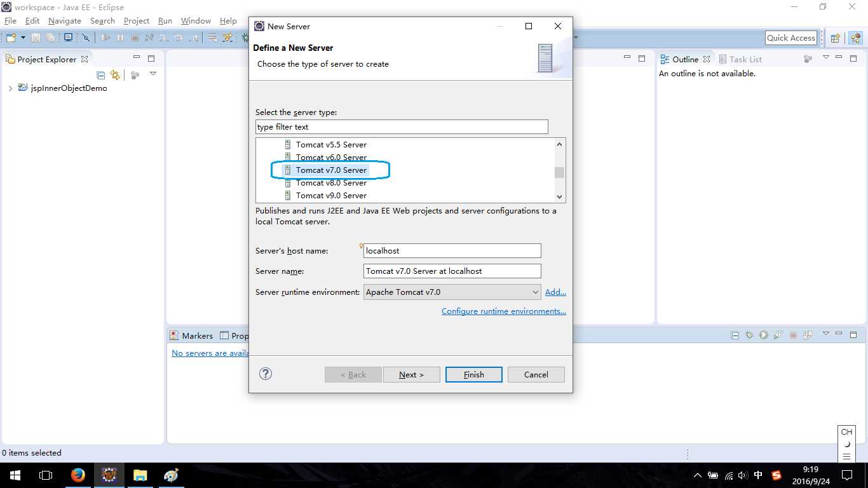Open the Servers View Menu triangle

click(x=826, y=333)
